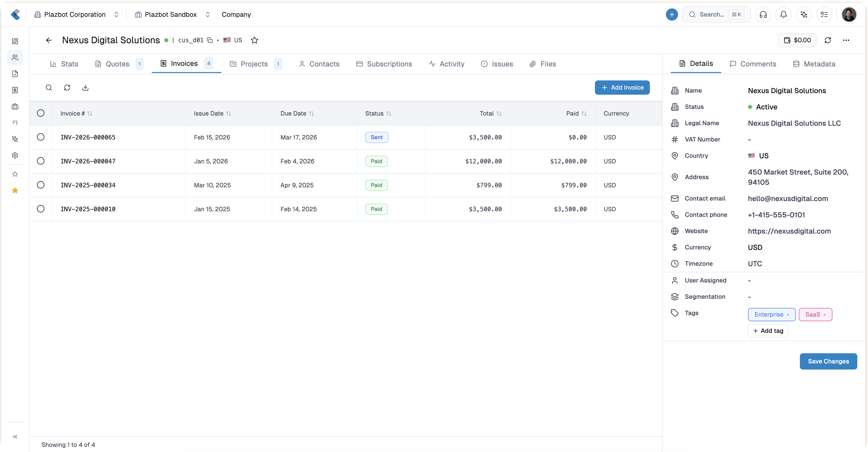Export invoices using the download icon
This screenshot has height=452, width=868.
pos(85,87)
